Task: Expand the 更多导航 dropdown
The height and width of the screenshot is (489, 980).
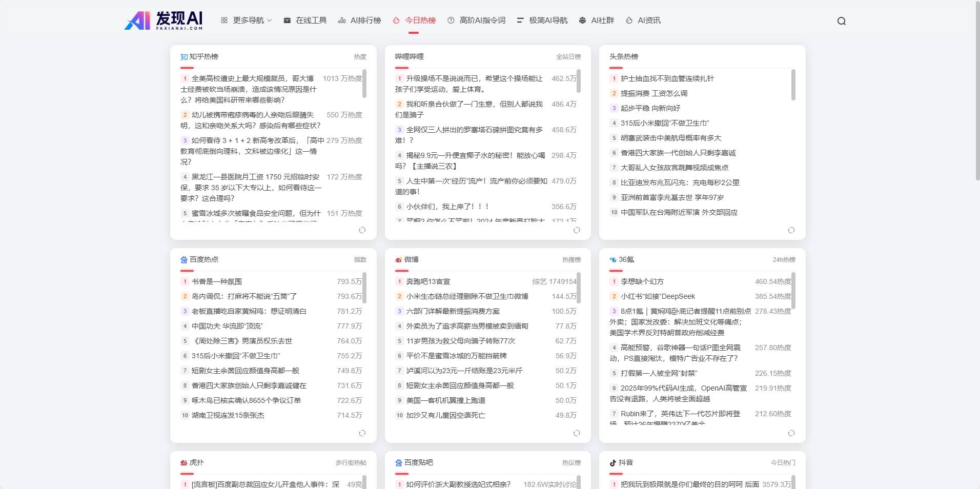Action: (x=246, y=21)
